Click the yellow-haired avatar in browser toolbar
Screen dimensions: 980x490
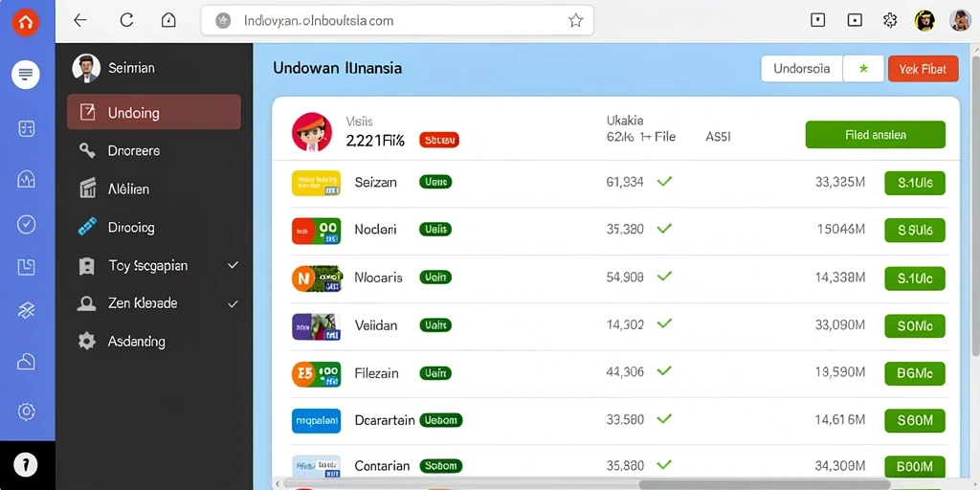click(924, 21)
